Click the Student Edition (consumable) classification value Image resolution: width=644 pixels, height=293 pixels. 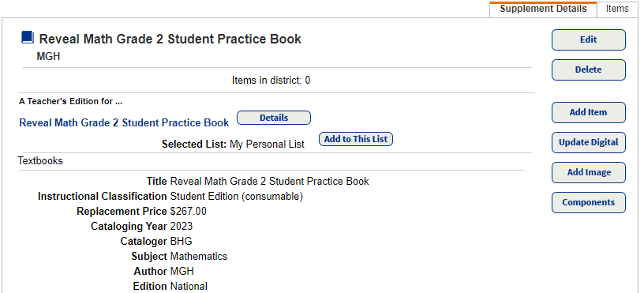click(237, 197)
